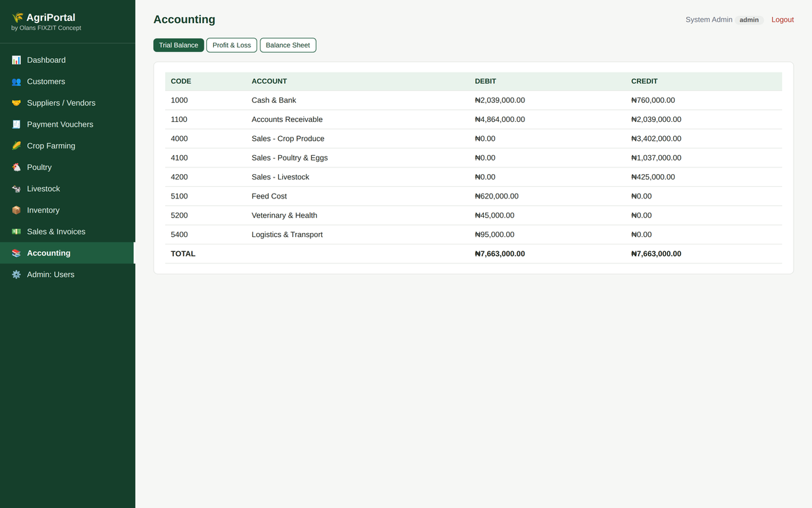
Task: Click the ₦760,000.00 credit value
Action: [x=653, y=100]
